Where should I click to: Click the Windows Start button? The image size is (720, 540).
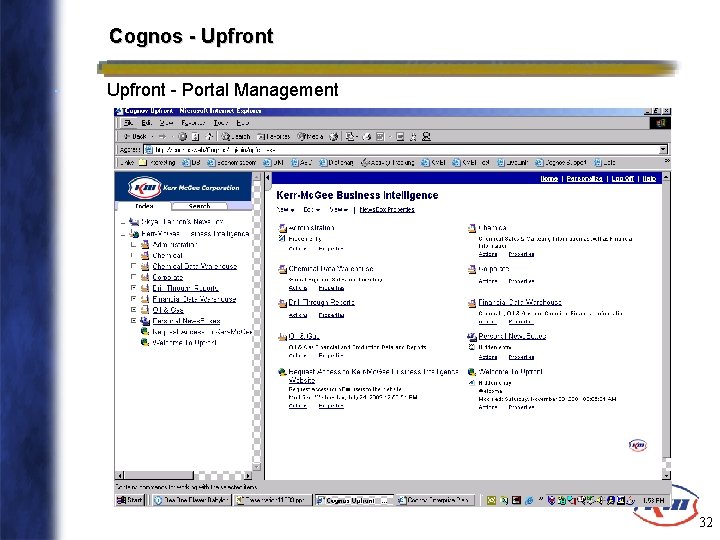point(130,500)
